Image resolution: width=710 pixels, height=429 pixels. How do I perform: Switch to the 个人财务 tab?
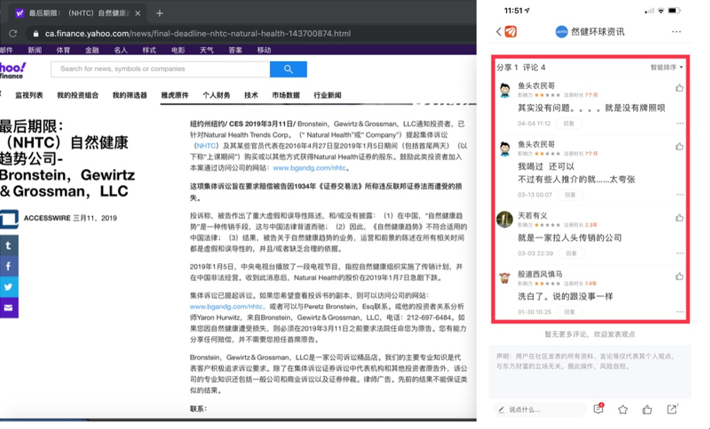(216, 95)
